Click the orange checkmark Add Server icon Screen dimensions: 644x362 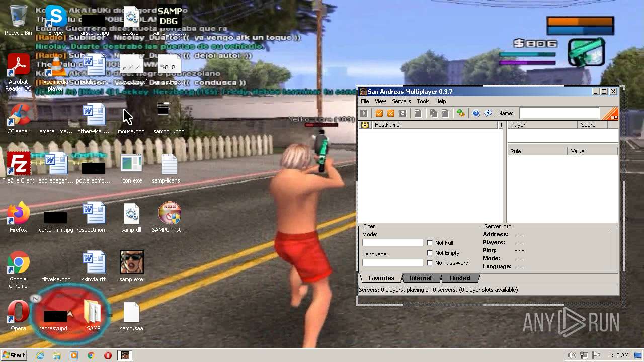(379, 113)
